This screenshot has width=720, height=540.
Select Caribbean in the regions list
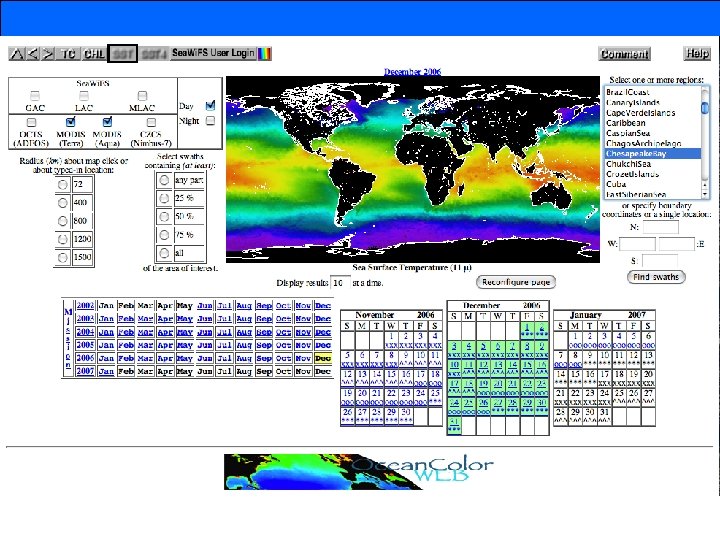(x=652, y=123)
